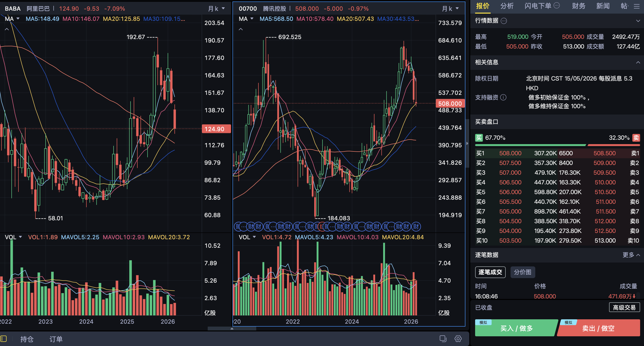644x346 pixels.
Task: Toggle the left sidebar panel icon at bottom left
Action: click(x=3, y=339)
